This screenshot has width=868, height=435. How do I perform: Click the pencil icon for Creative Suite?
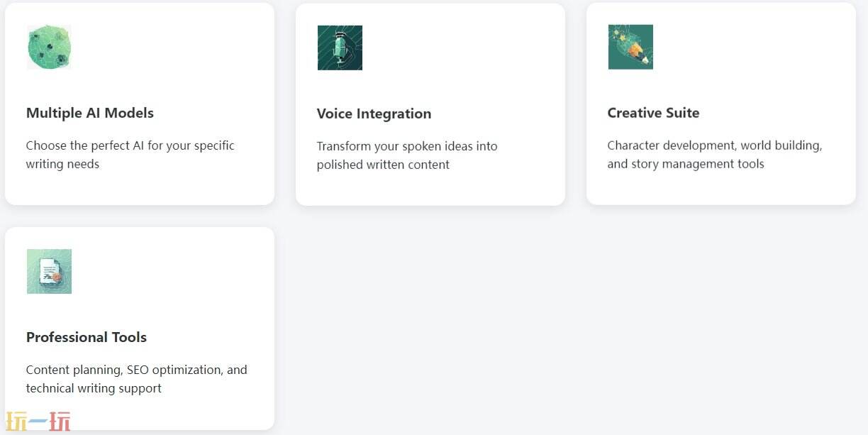(x=630, y=47)
